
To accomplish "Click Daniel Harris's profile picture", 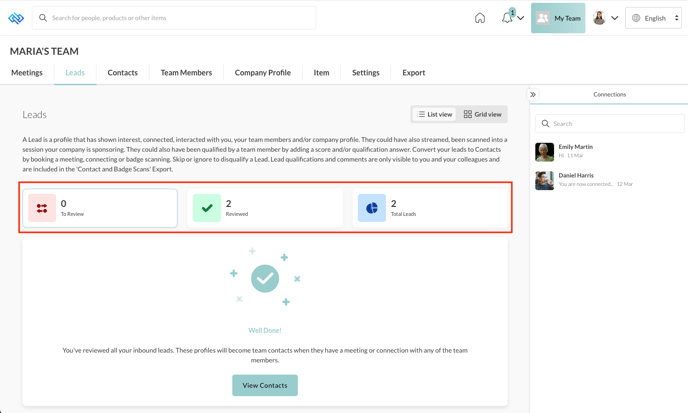I will (544, 180).
